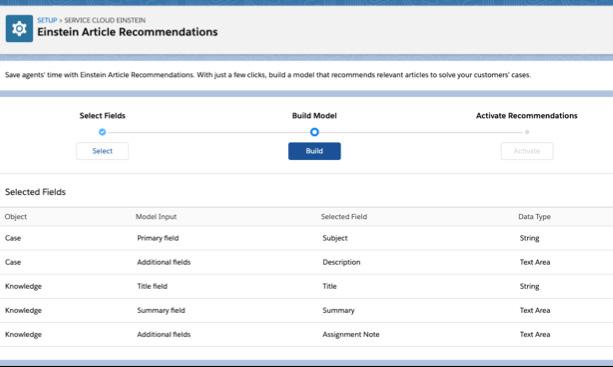Screen dimensions: 613x367
Task: Click the Activate button
Action: click(527, 151)
